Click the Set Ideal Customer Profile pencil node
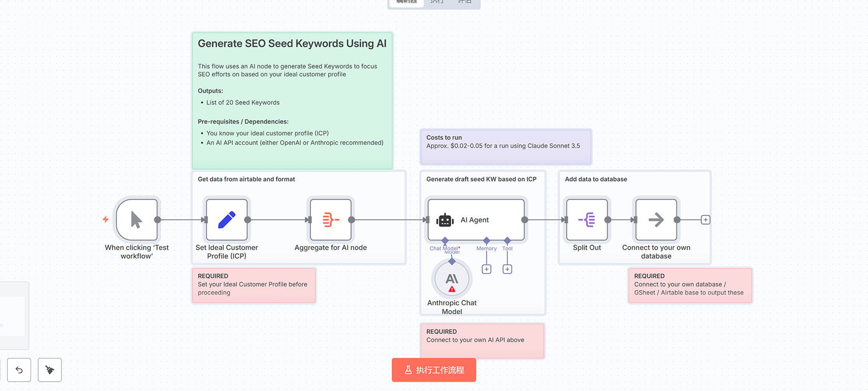The height and width of the screenshot is (391, 868). [227, 220]
